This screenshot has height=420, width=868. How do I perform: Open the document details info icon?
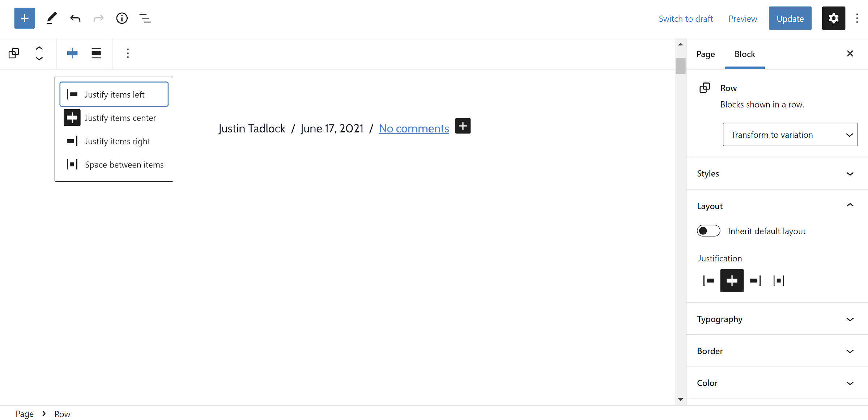coord(122,18)
